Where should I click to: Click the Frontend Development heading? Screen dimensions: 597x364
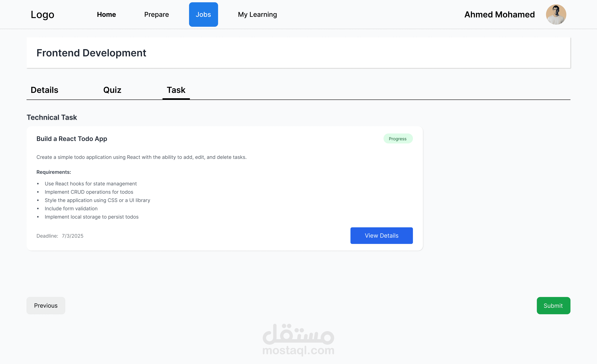[x=91, y=53]
